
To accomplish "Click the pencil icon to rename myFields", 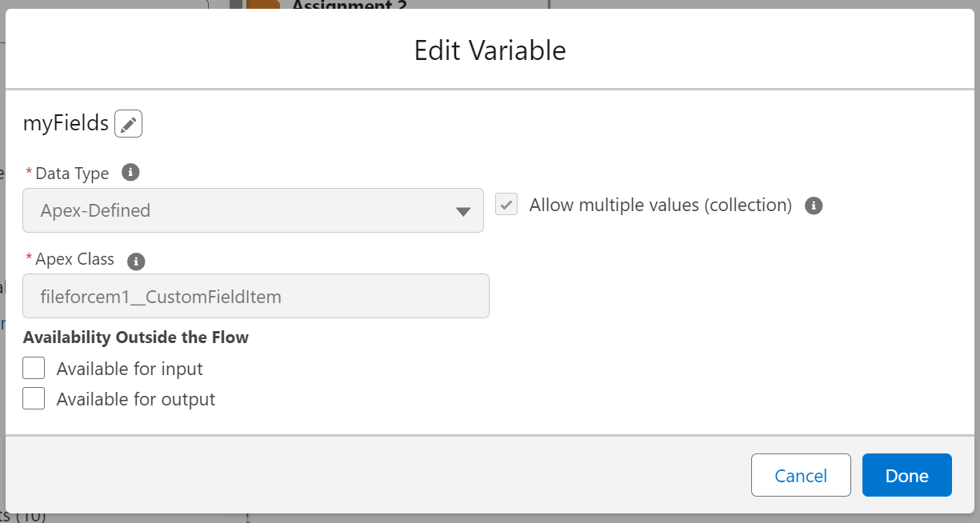I will coord(129,123).
